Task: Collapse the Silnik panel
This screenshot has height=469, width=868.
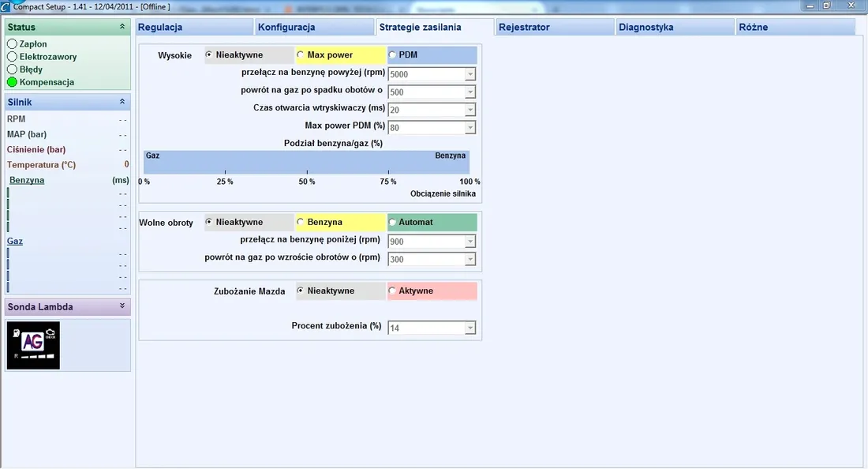Action: click(122, 101)
